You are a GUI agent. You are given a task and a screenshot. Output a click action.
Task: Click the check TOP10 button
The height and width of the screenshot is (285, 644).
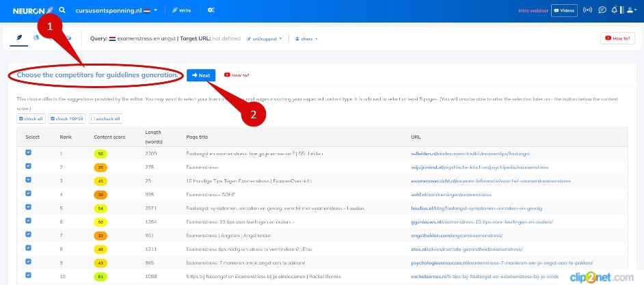(x=66, y=118)
